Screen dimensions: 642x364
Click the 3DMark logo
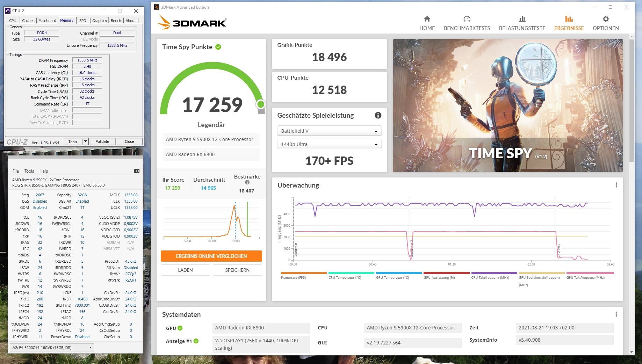coord(192,23)
